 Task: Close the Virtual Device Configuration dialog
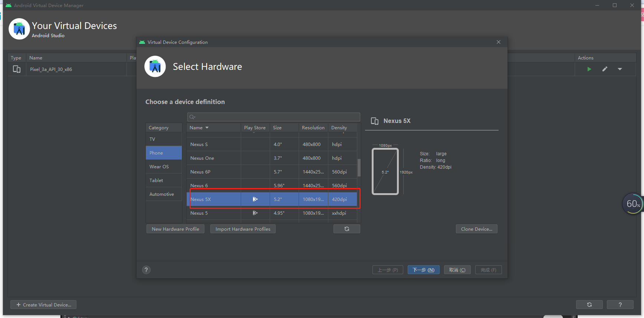[x=499, y=42]
